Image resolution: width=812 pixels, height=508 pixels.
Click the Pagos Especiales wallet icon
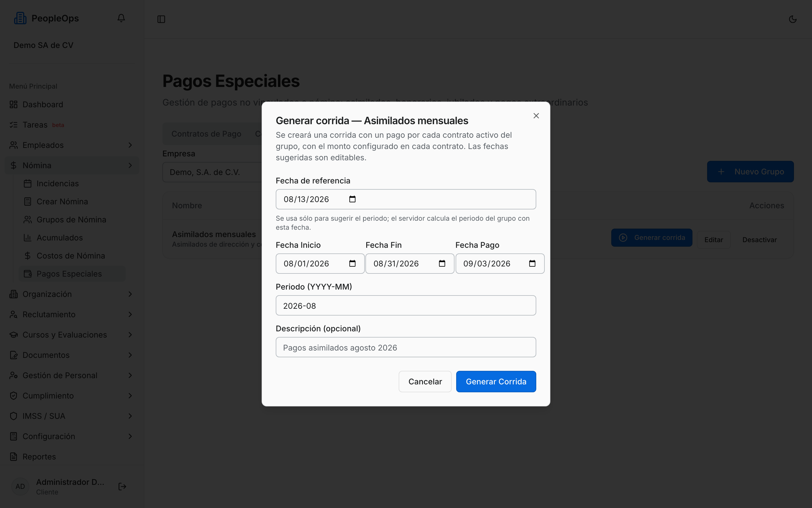(x=28, y=274)
